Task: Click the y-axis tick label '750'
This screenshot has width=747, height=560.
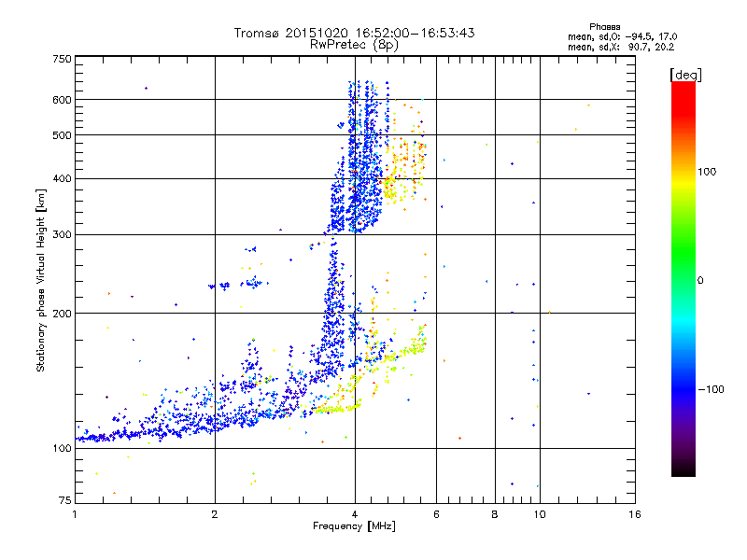Action: [62, 59]
